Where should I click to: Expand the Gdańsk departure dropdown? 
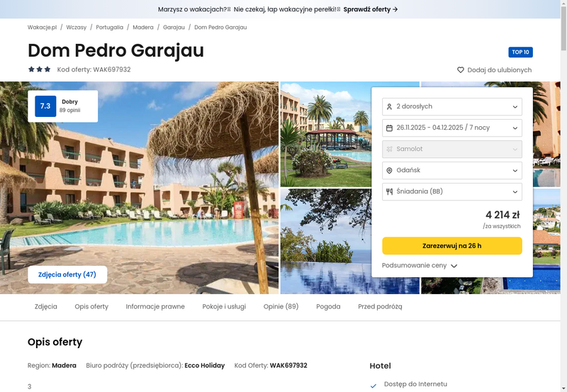click(452, 170)
